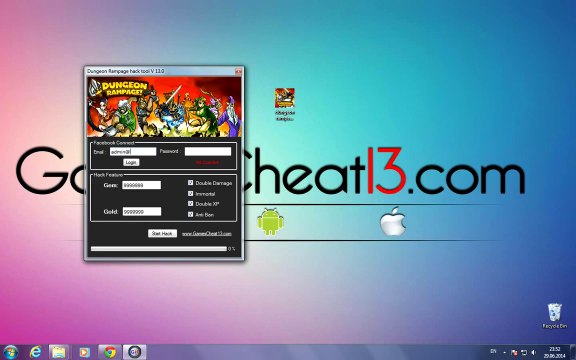Toggle the Anti Ban checkbox
The height and width of the screenshot is (360, 576).
(190, 214)
